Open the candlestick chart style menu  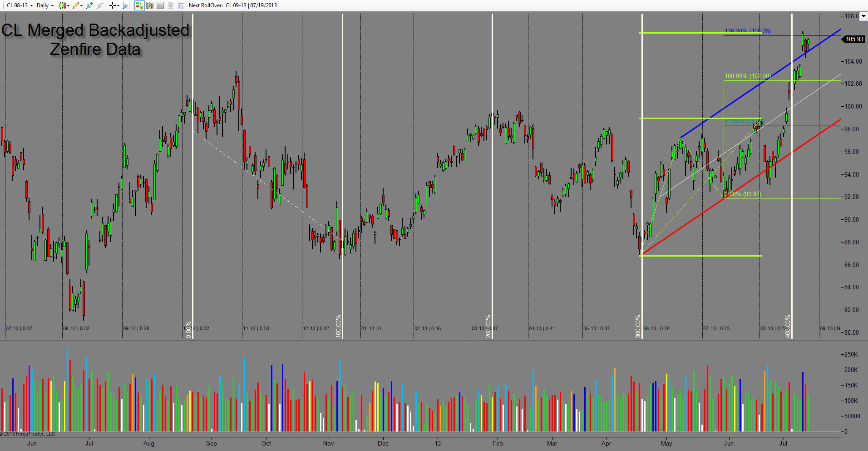64,5
